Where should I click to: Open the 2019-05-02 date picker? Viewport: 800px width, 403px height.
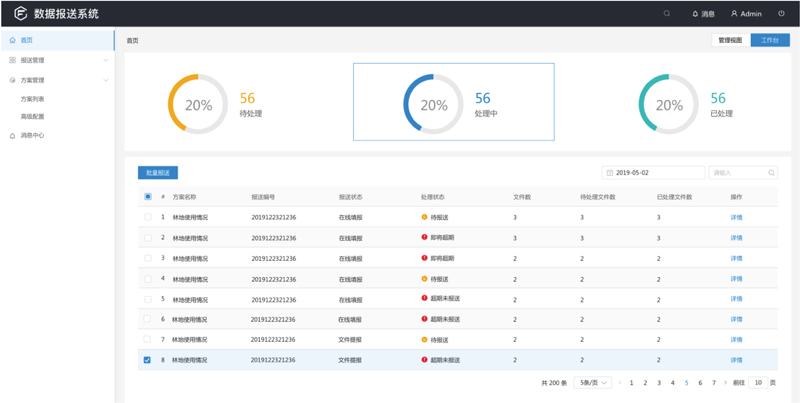click(654, 173)
